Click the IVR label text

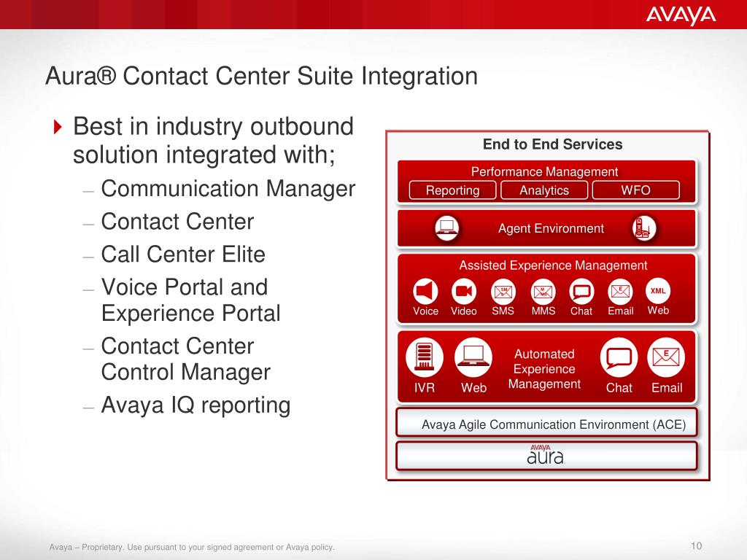[424, 388]
